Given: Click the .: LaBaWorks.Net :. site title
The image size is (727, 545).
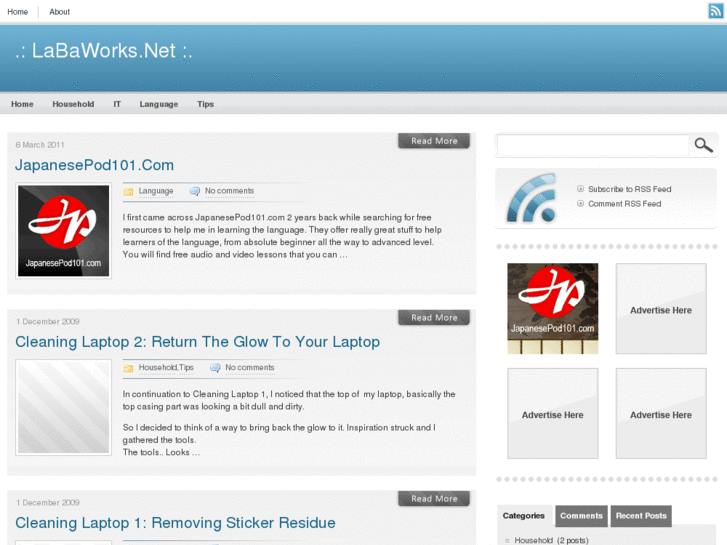Looking at the screenshot, I should [103, 51].
